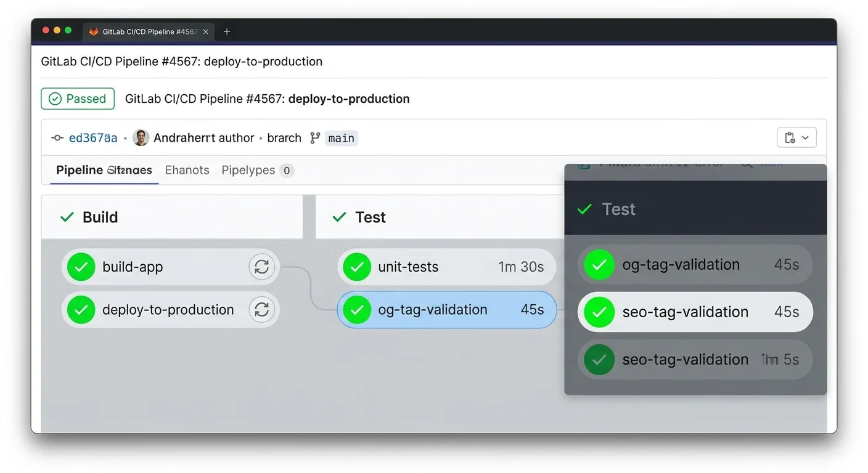Screen dimensions: 868x473
Task: Click the 1m 5s duration text
Action: [780, 360]
